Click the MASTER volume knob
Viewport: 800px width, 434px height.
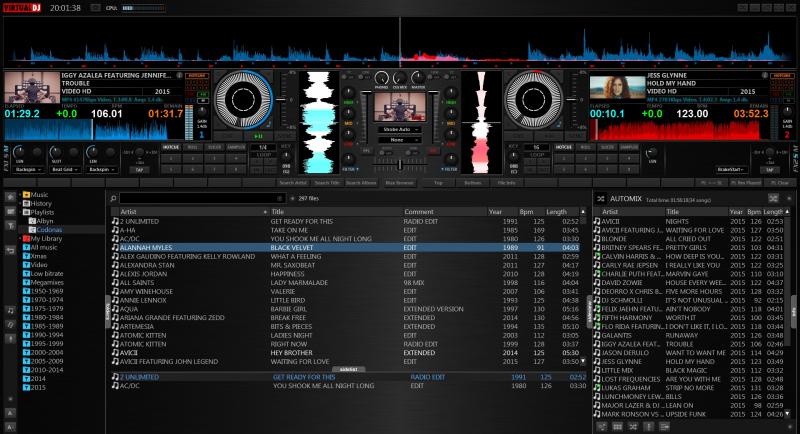click(418, 78)
